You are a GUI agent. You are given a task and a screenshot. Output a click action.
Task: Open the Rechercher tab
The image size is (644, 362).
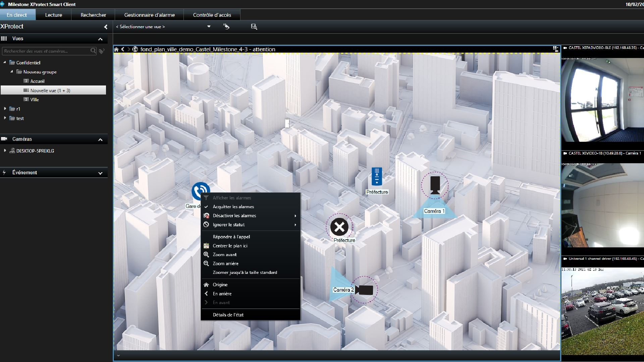point(93,15)
